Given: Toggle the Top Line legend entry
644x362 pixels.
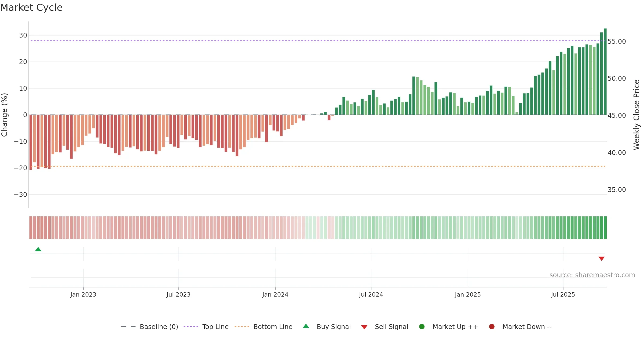Looking at the screenshot, I should pyautogui.click(x=206, y=327).
